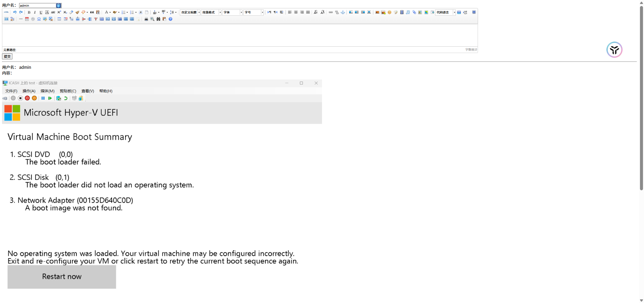The height and width of the screenshot is (303, 644).
Task: Open editor help question-mark icon
Action: (x=170, y=19)
